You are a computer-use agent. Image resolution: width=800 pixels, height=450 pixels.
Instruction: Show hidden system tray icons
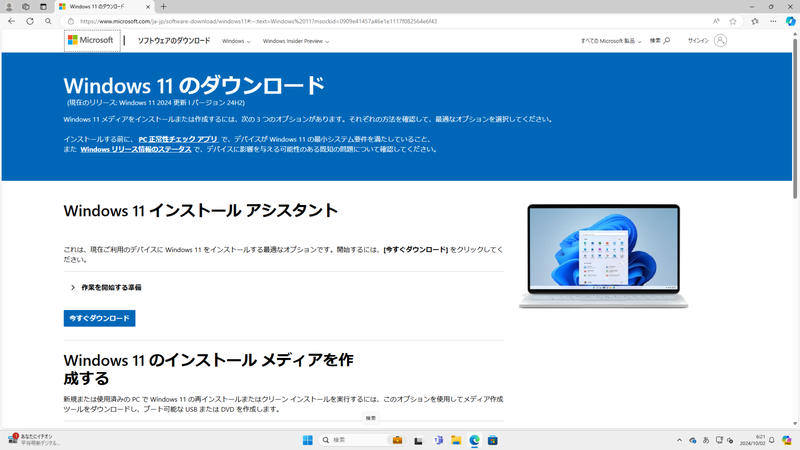[679, 440]
